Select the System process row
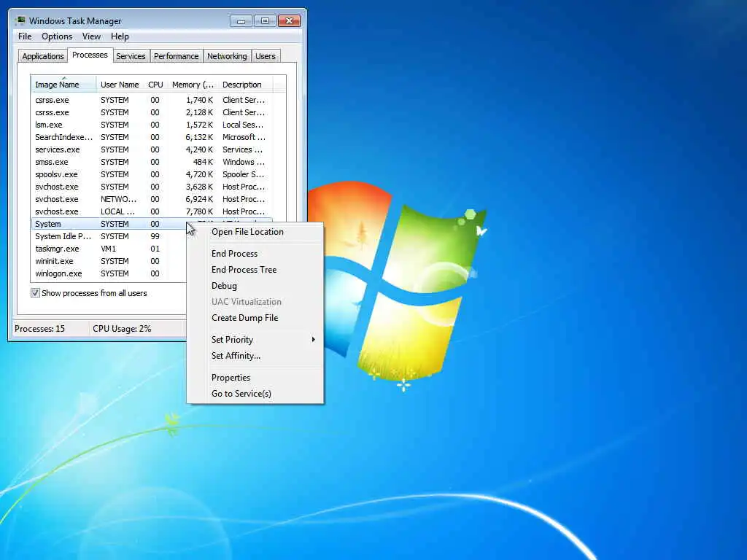Screen dimensions: 747x560 click(x=109, y=224)
